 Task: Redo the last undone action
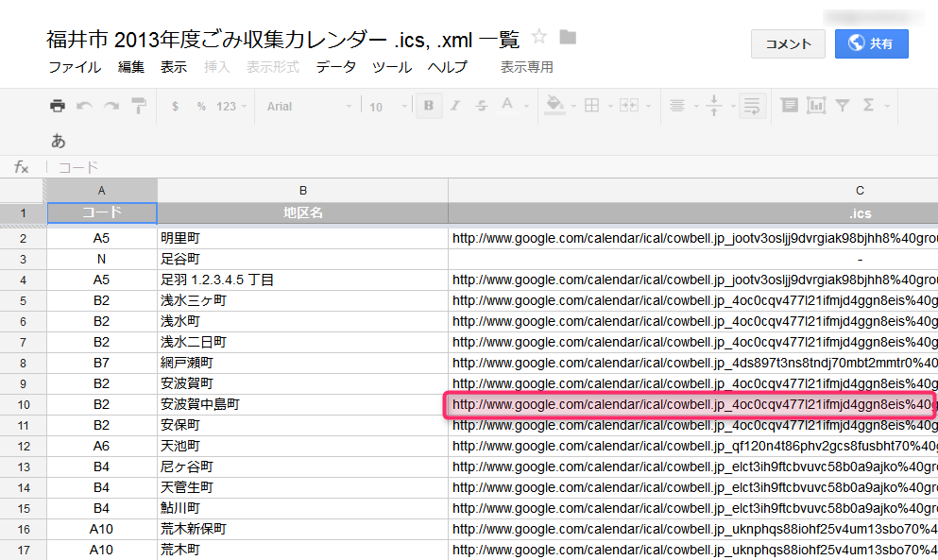click(111, 106)
